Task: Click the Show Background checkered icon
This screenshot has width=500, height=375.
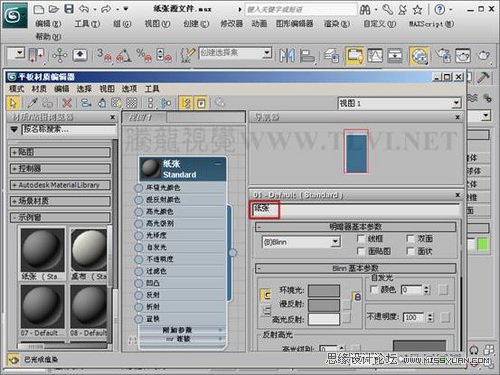Action: click(x=132, y=103)
